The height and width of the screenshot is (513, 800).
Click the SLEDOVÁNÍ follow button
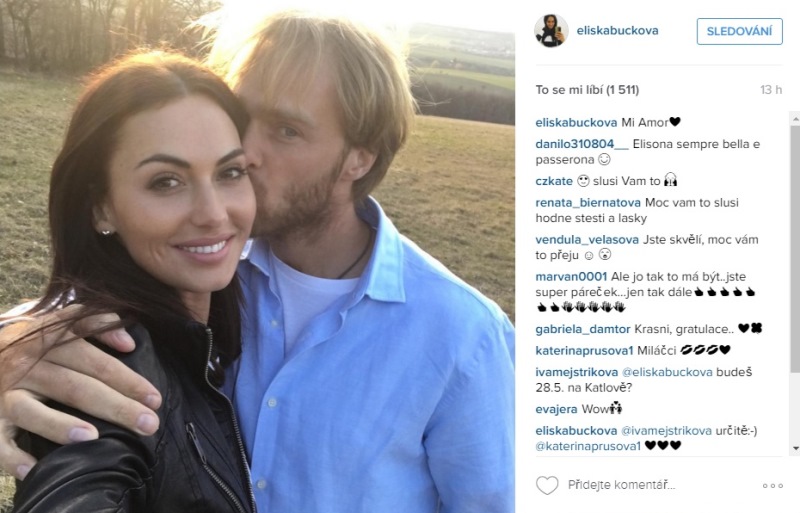coord(739,31)
